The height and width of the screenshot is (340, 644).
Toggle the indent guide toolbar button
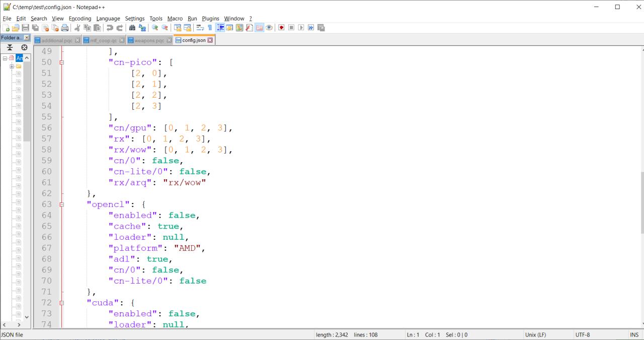(x=220, y=28)
